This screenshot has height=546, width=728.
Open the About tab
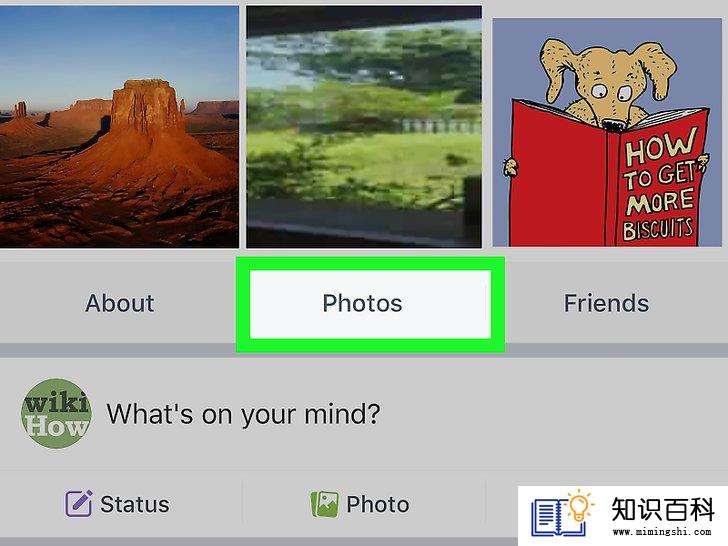click(x=120, y=303)
